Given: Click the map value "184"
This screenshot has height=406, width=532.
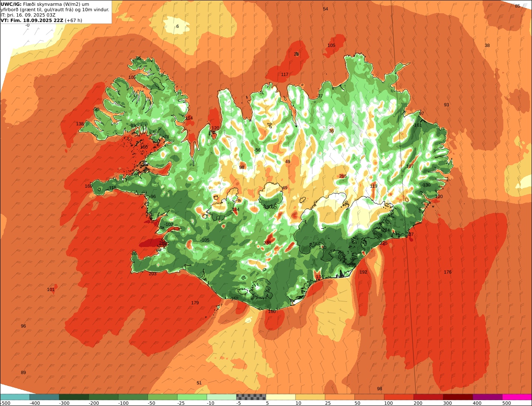Looking at the screenshot, I should [236, 210].
